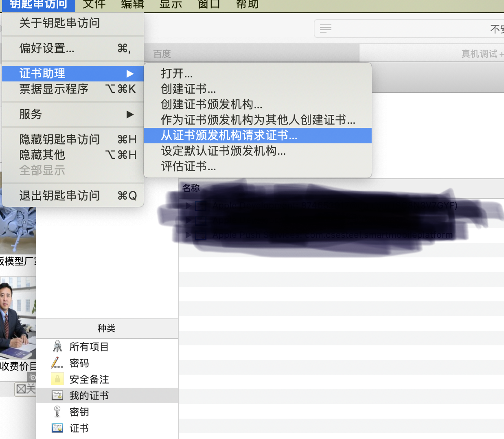This screenshot has height=439, width=504.
Task: Select 我的证书 category in sidebar
Action: 107,396
